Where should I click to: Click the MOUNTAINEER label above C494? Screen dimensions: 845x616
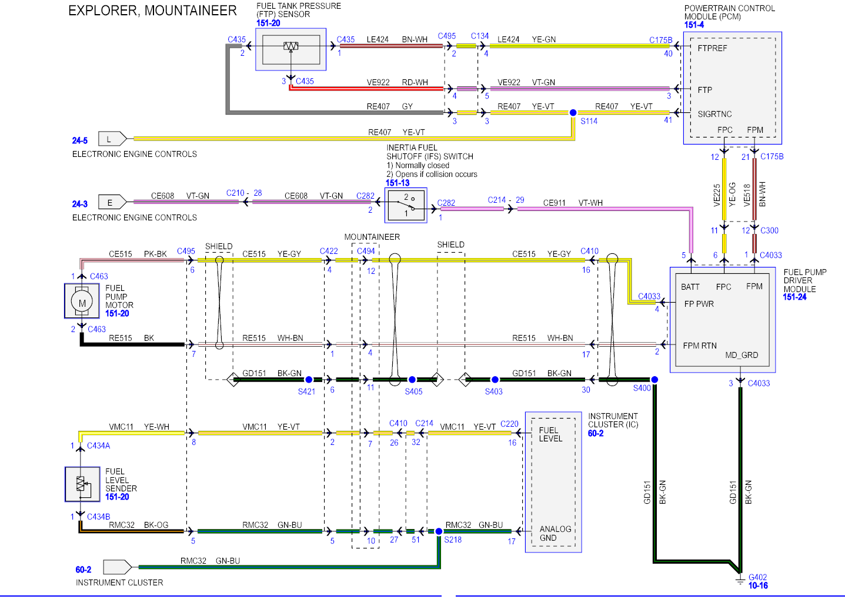click(x=372, y=237)
